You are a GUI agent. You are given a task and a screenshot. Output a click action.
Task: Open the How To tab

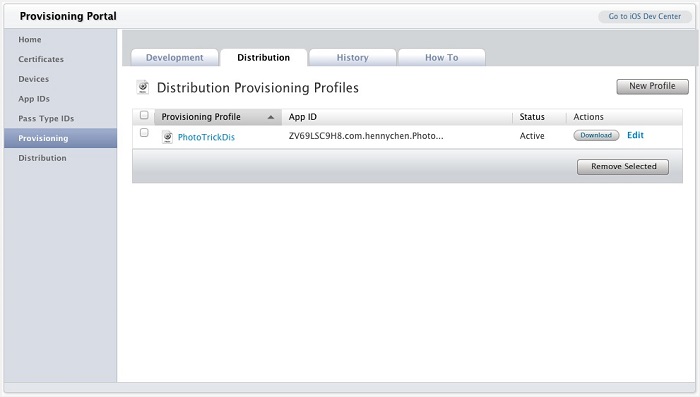(442, 58)
